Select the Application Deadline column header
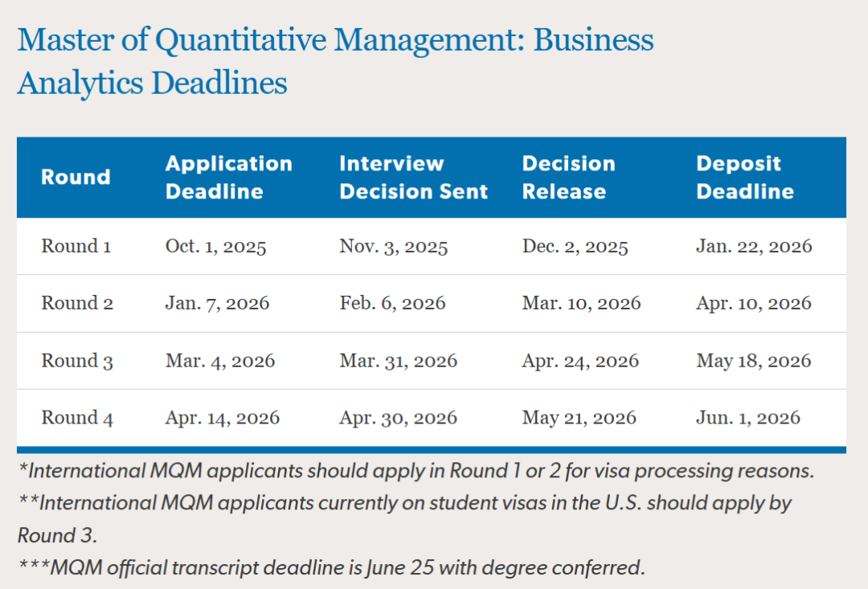Image resolution: width=868 pixels, height=589 pixels. coord(229,178)
